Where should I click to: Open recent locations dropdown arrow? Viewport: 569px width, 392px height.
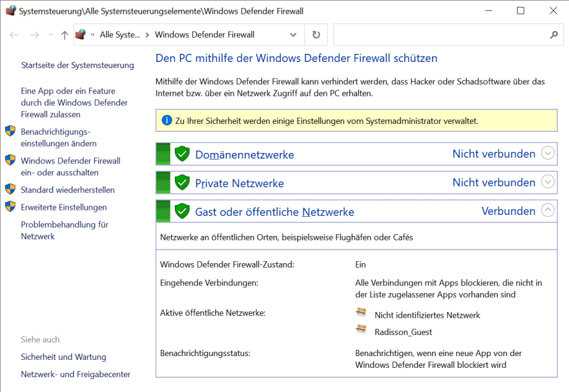tap(50, 35)
